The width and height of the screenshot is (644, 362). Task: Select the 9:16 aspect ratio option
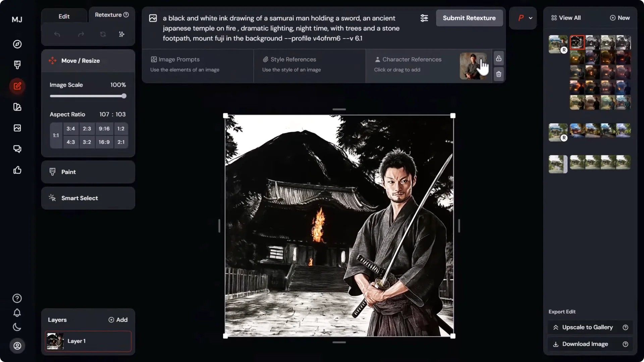(104, 128)
